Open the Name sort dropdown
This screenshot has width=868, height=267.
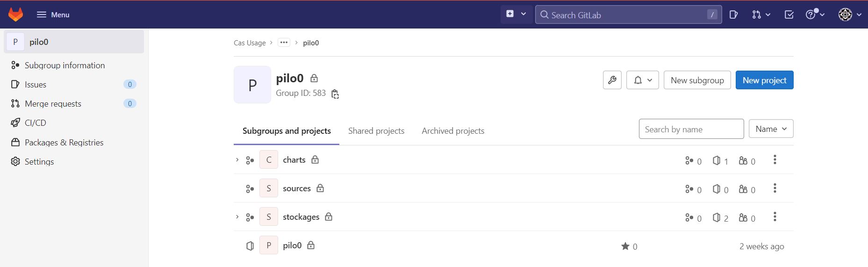pos(771,129)
